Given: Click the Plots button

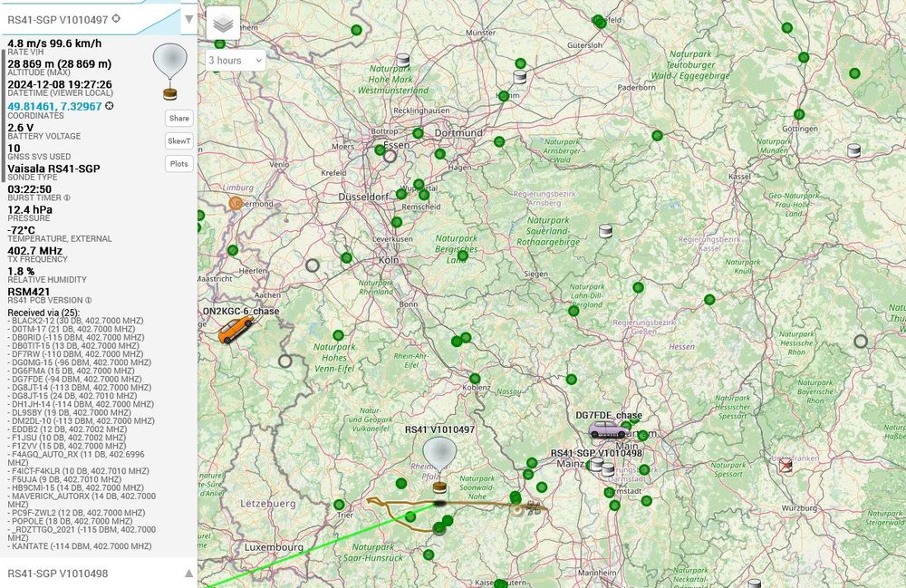Looking at the screenshot, I should pos(179,163).
